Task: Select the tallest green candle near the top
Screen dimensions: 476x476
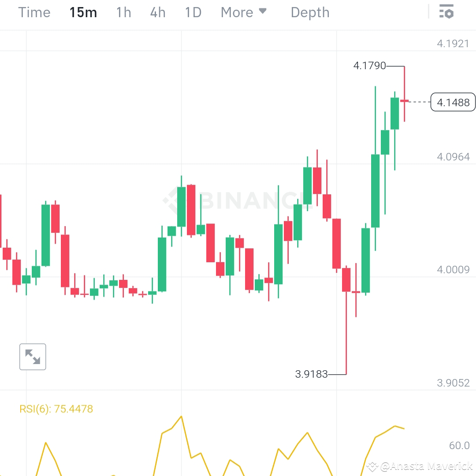Action: coord(375,190)
